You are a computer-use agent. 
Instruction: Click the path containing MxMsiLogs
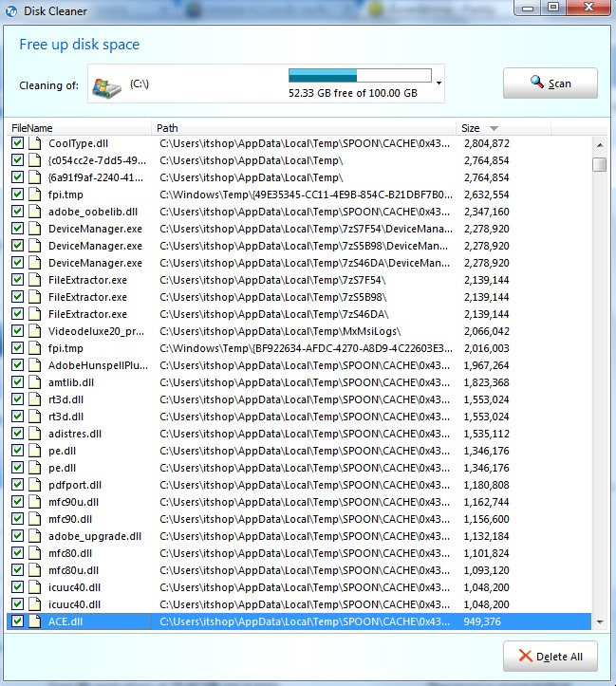(x=280, y=331)
